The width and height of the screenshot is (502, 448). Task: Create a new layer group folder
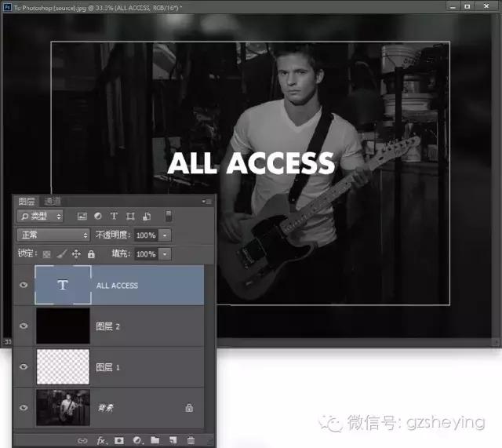pyautogui.click(x=155, y=441)
